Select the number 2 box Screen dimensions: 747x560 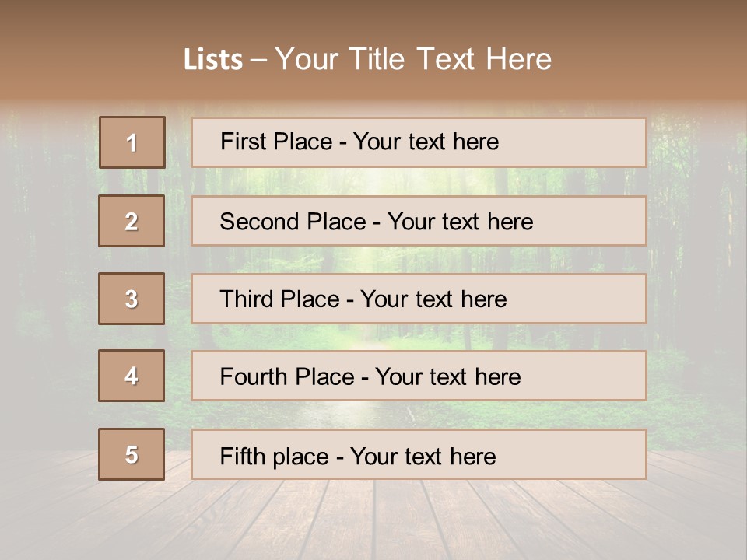coord(132,221)
